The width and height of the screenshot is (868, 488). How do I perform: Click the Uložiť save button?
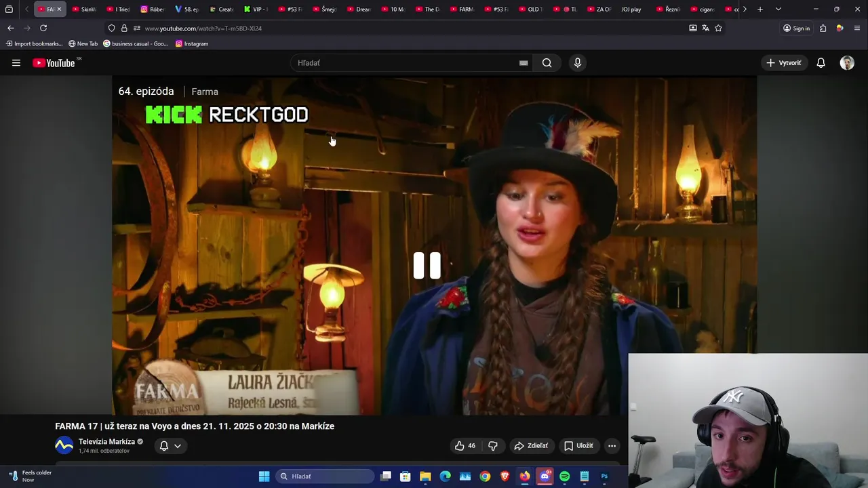(x=578, y=446)
